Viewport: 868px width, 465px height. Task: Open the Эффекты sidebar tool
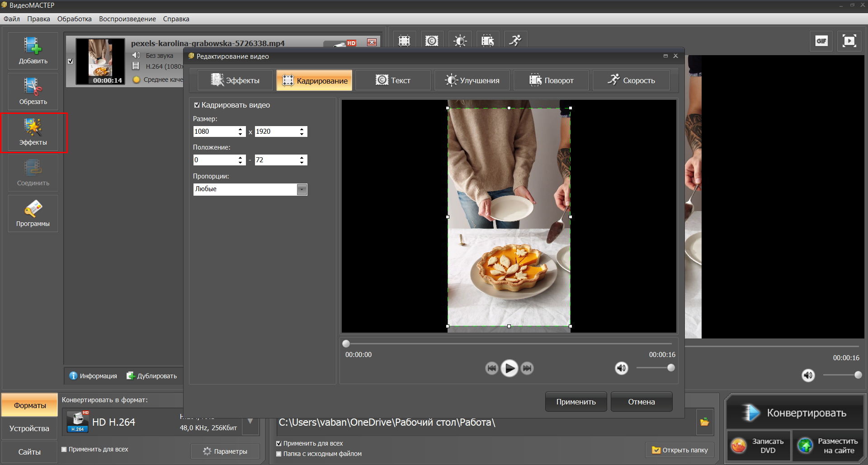point(33,132)
